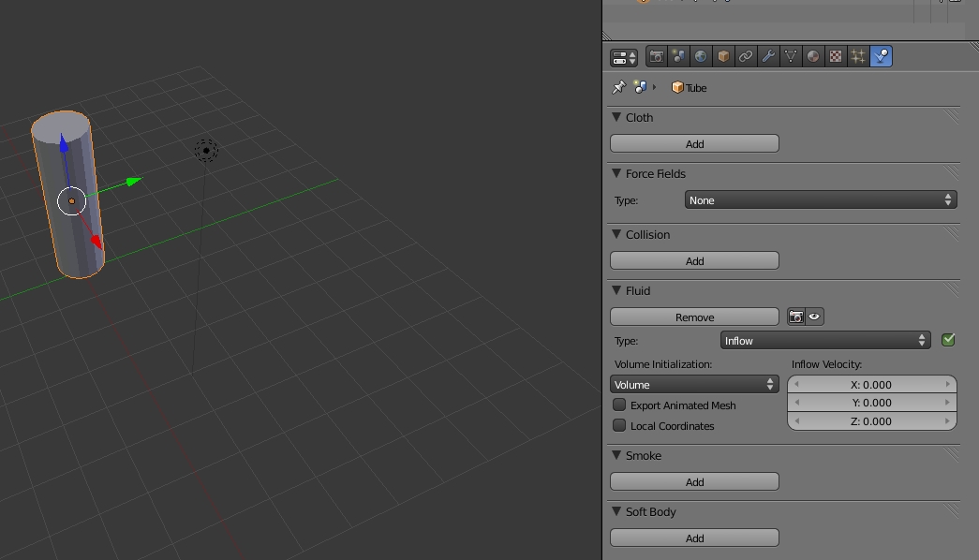This screenshot has width=979, height=560.
Task: Add Collision physics
Action: (x=694, y=261)
